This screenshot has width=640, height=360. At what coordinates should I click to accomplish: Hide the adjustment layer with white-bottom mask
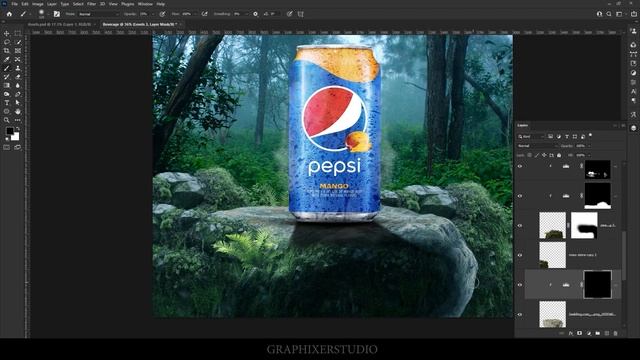pyautogui.click(x=520, y=196)
